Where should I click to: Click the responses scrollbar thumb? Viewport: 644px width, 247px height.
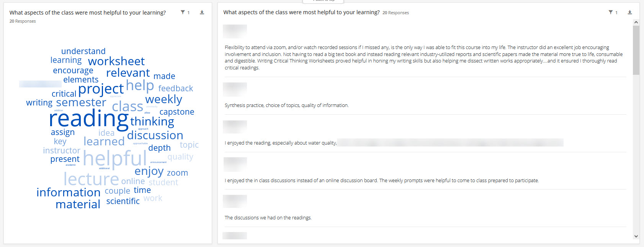(636, 50)
